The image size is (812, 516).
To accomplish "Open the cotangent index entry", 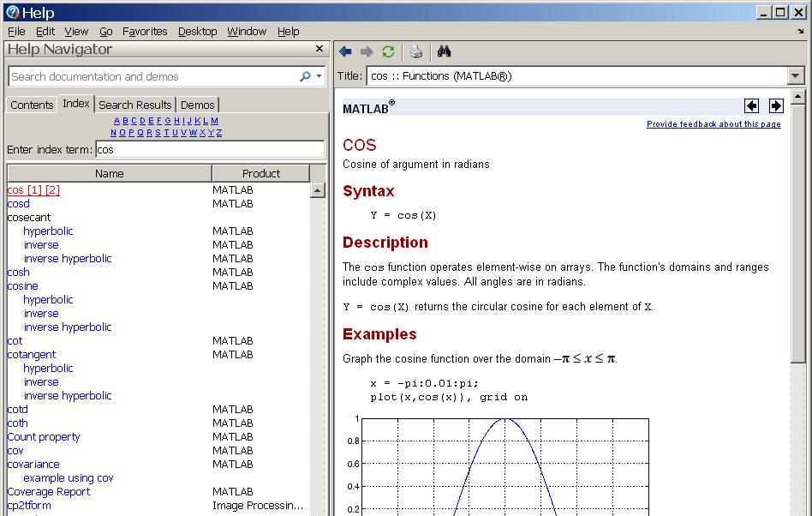I will (x=32, y=355).
